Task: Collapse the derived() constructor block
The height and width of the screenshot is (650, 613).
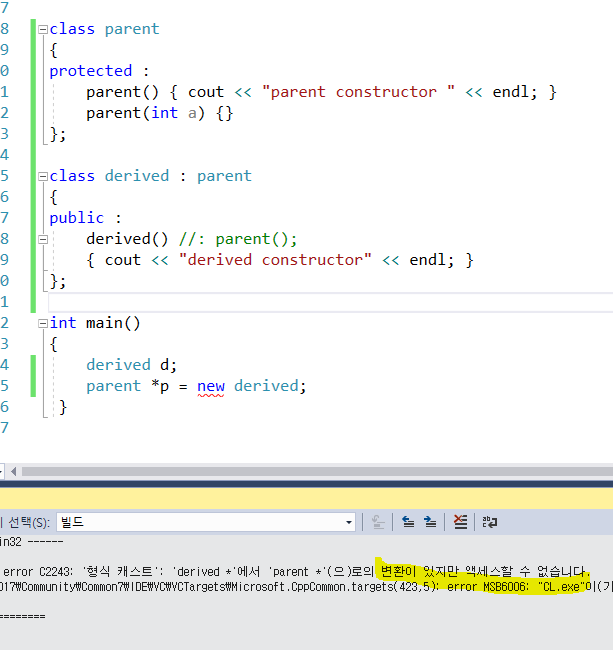Action: [x=43, y=240]
